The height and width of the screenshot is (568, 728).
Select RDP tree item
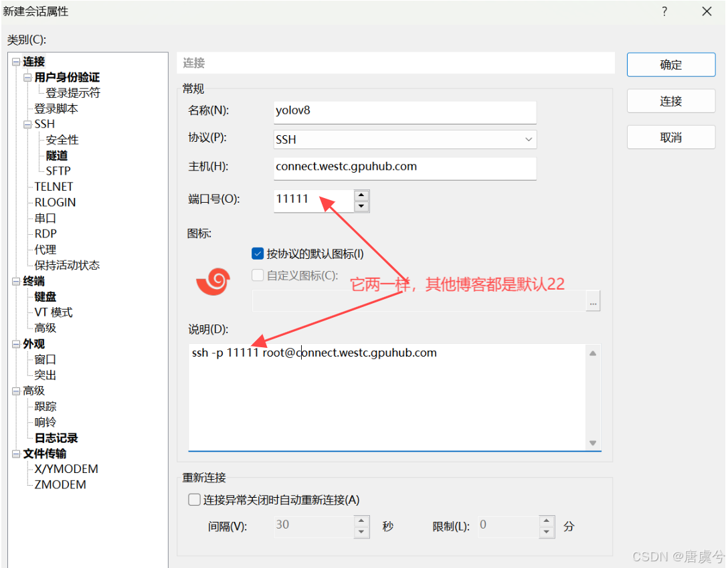coord(45,234)
